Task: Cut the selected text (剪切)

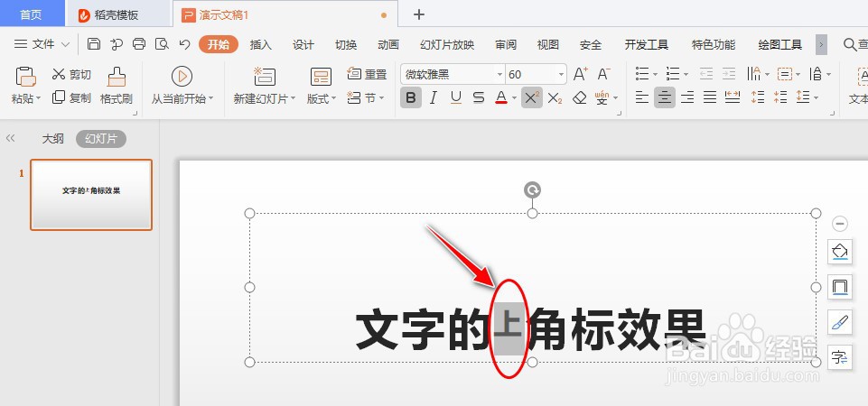Action: click(x=71, y=74)
